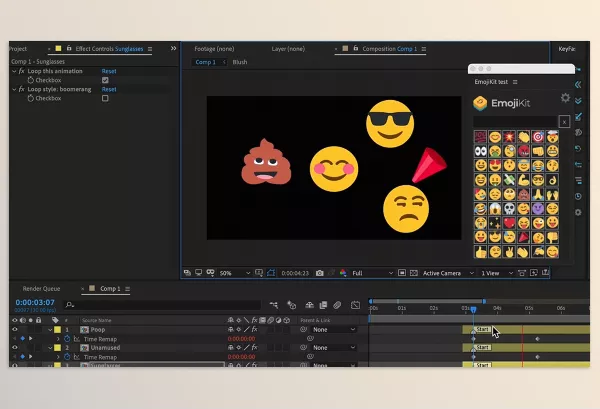Image resolution: width=600 pixels, height=409 pixels.
Task: Collapse the Loop style boomerang effect
Action: 14,89
